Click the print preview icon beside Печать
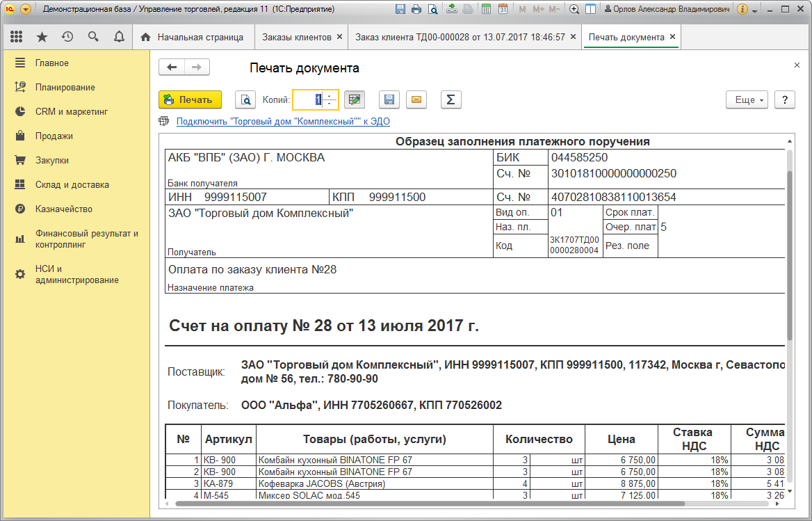The width and height of the screenshot is (812, 521). coord(245,99)
